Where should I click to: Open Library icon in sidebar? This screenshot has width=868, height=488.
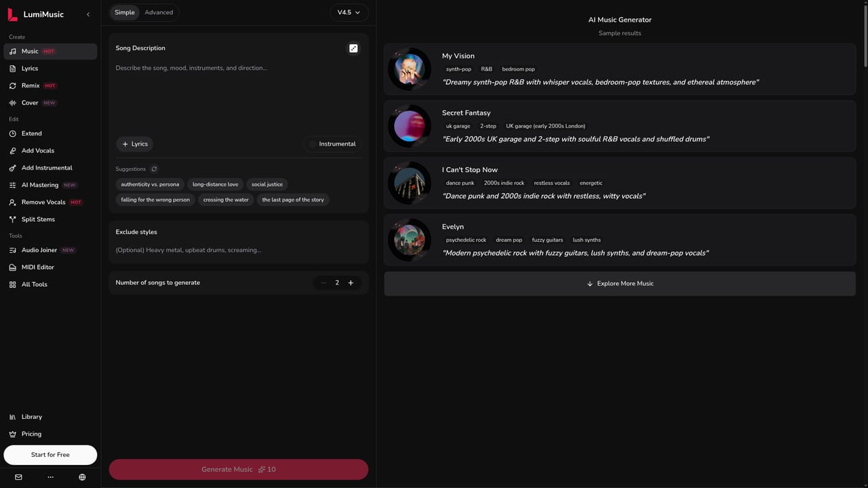(x=13, y=417)
